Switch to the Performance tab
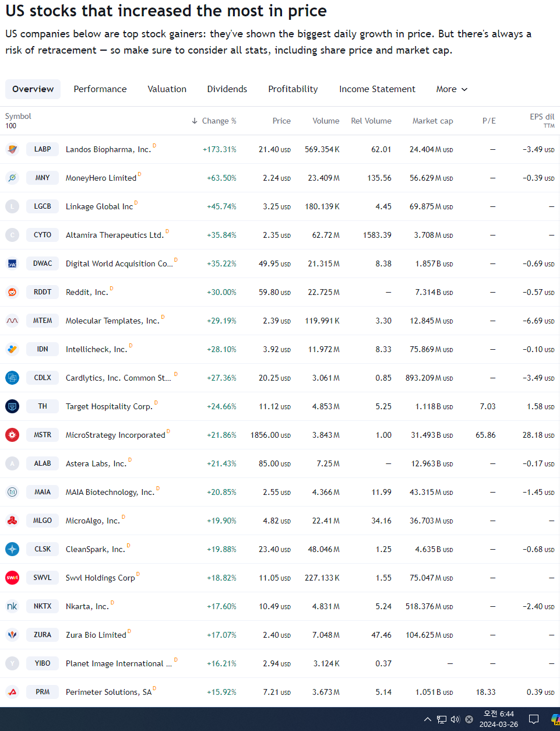Image resolution: width=560 pixels, height=731 pixels. pos(100,89)
